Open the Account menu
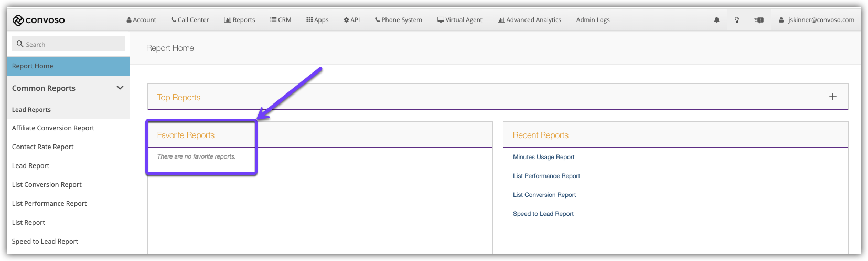The image size is (868, 261). [142, 20]
